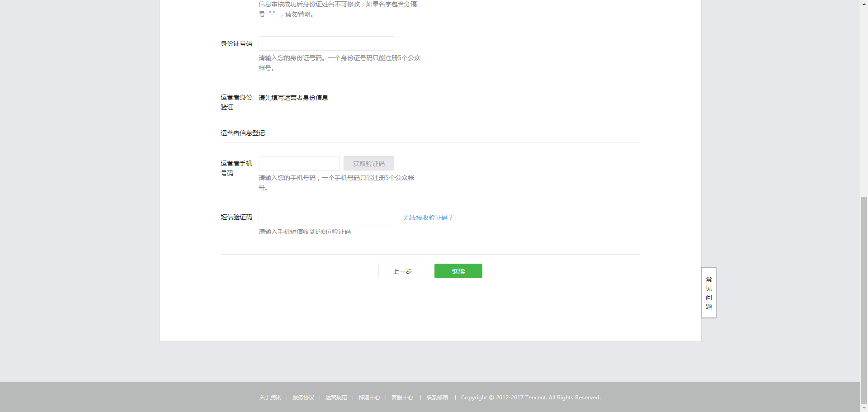This screenshot has height=412, width=868.
Task: Click inside the 短信验证码 input field
Action: click(x=326, y=217)
